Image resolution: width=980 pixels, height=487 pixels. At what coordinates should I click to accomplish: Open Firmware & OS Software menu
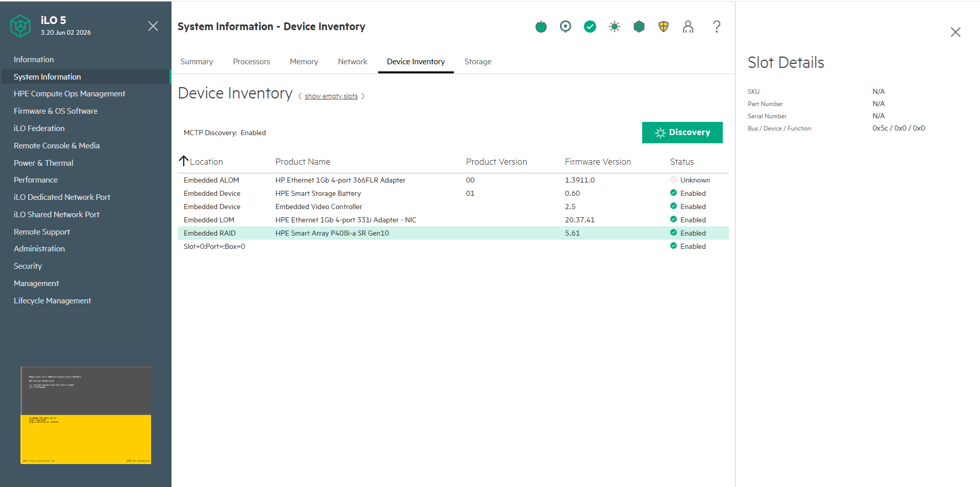tap(56, 111)
